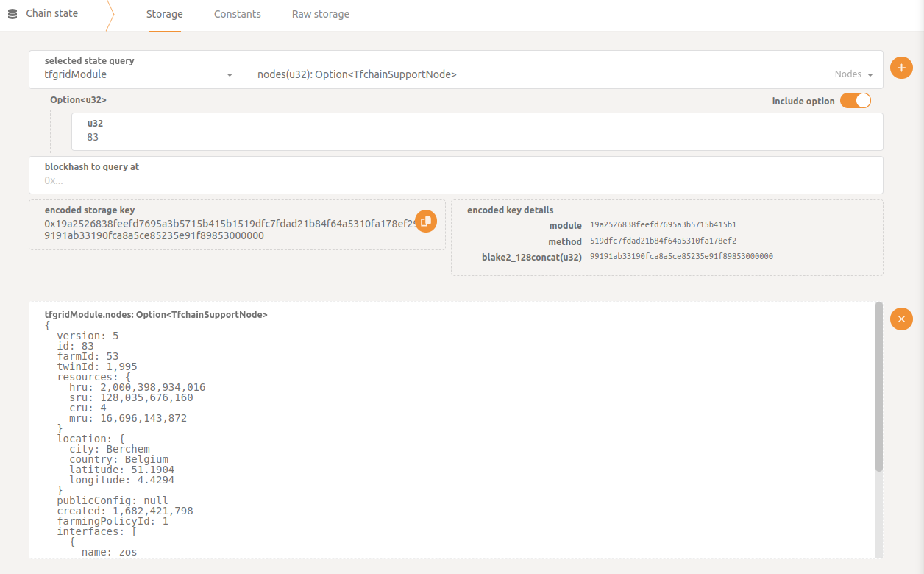
Task: Click the blake2_128concat(u32) hash value
Action: pos(681,257)
